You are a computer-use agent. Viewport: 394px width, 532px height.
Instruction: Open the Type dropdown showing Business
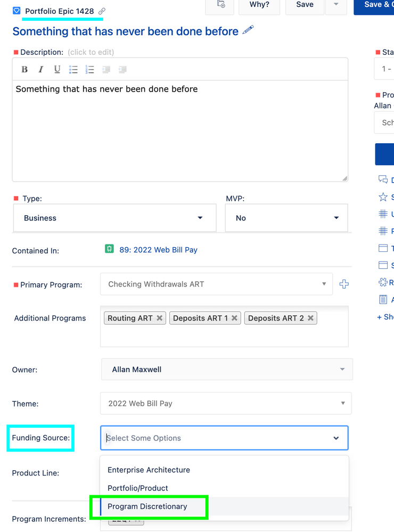point(114,218)
